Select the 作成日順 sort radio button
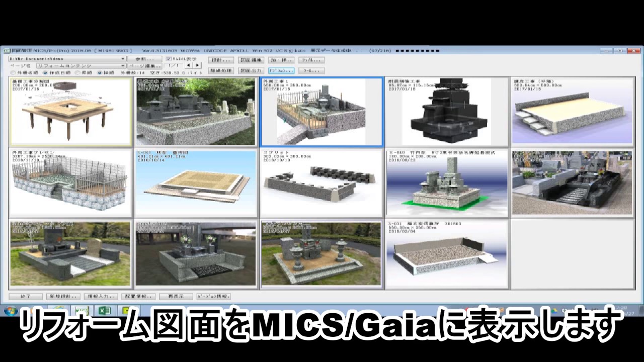This screenshot has height=362, width=644. (x=45, y=72)
